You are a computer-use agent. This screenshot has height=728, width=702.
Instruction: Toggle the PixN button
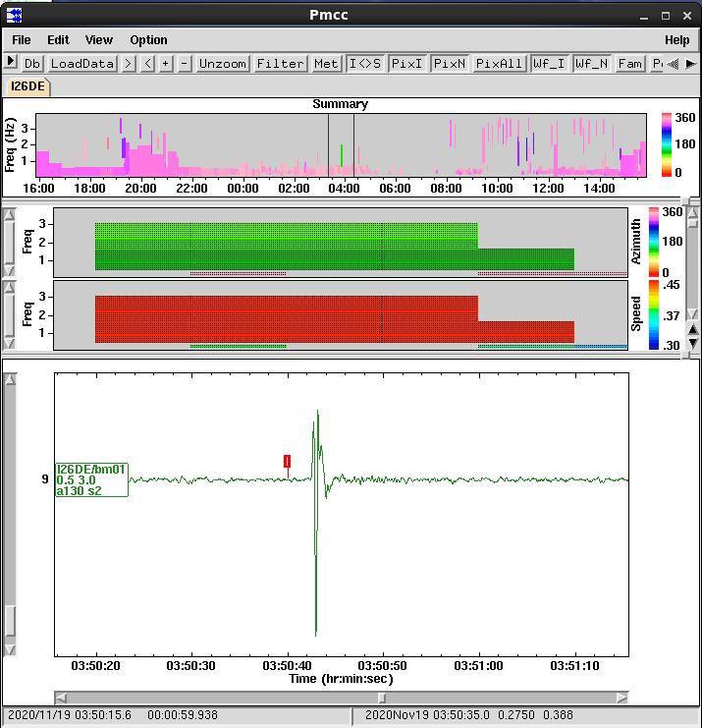449,64
